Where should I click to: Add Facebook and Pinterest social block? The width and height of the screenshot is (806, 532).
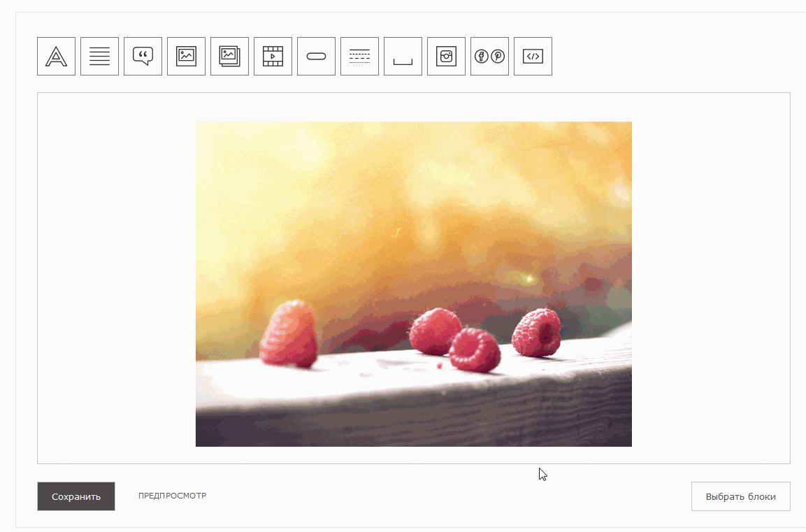pyautogui.click(x=489, y=56)
